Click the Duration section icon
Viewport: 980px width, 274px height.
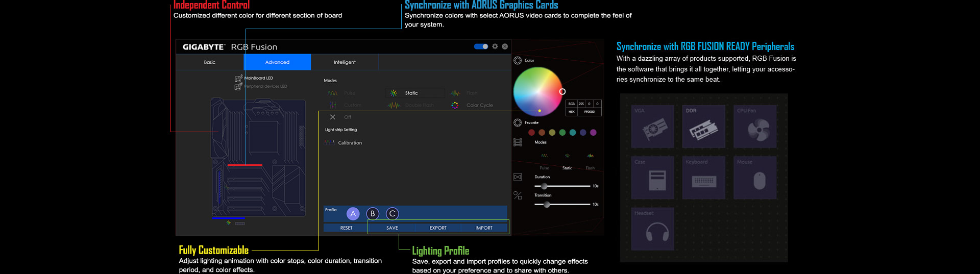pos(518,177)
